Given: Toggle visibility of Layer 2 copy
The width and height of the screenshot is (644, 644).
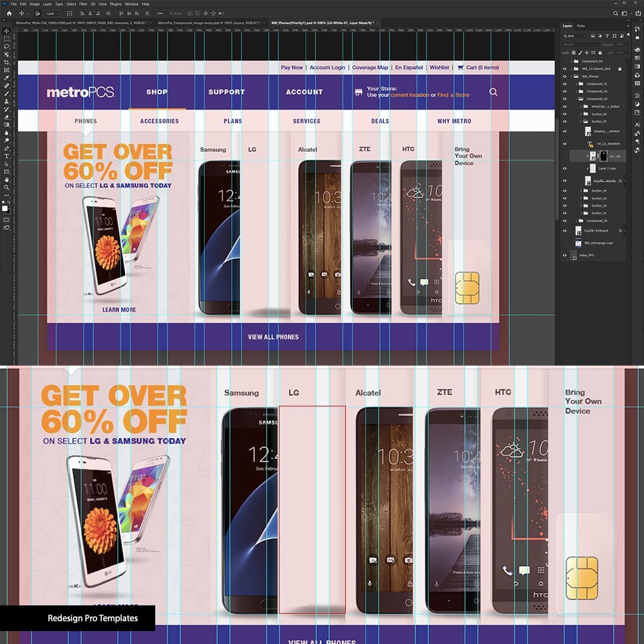Looking at the screenshot, I should coord(565,168).
